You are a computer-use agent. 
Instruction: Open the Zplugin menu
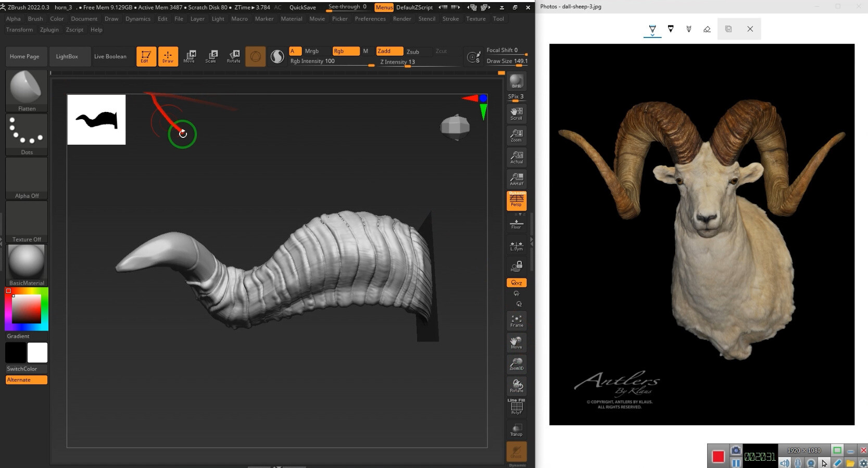pyautogui.click(x=49, y=30)
